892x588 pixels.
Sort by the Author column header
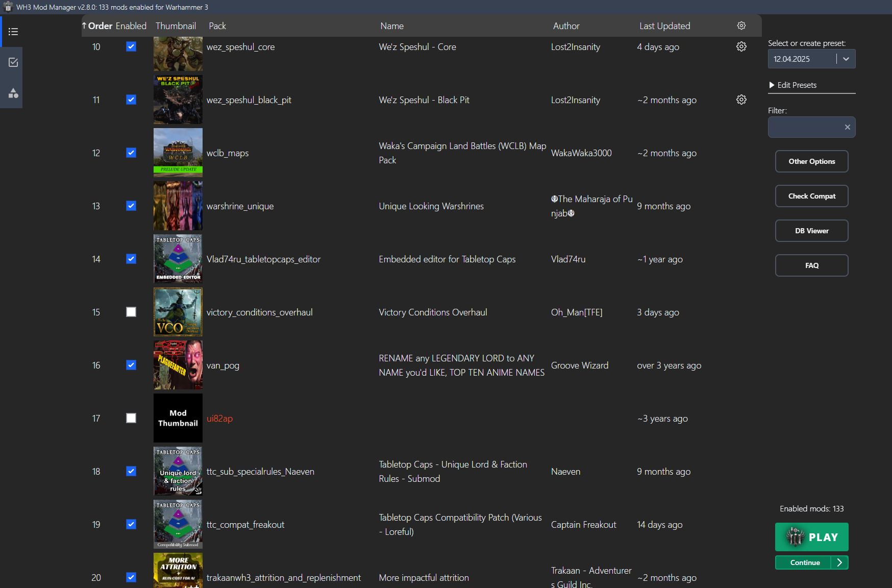tap(566, 26)
